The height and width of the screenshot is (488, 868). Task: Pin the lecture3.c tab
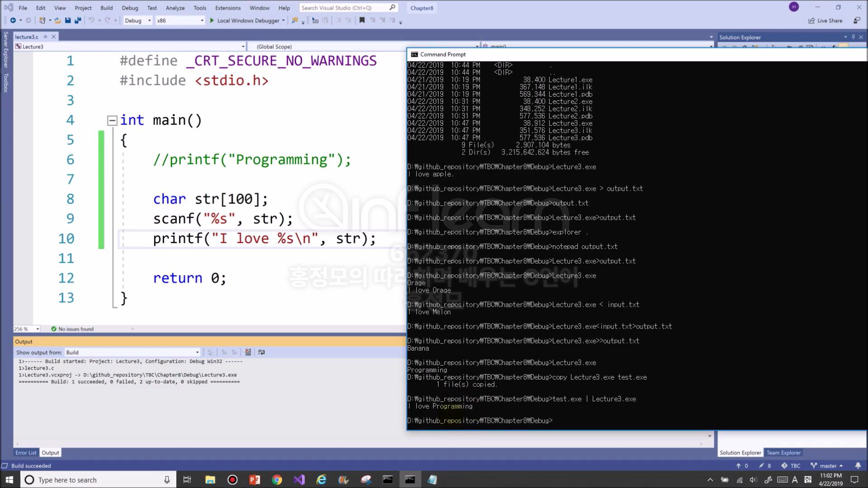(45, 37)
